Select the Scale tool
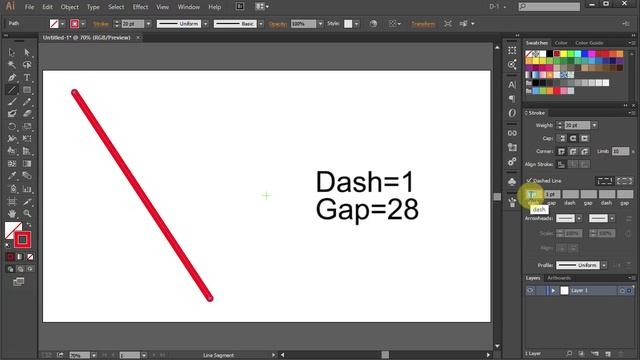Screen dimensions: 640x360 tap(27, 127)
